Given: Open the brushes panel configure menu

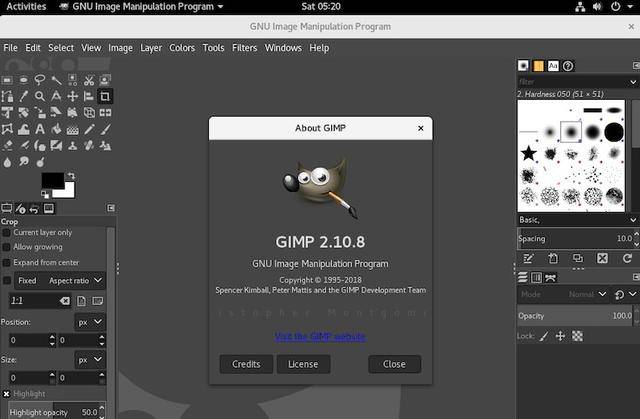Looking at the screenshot, I should [636, 66].
